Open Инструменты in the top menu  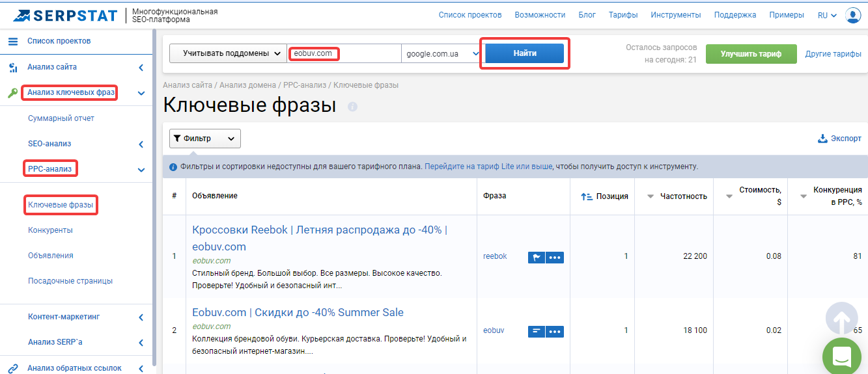point(676,15)
